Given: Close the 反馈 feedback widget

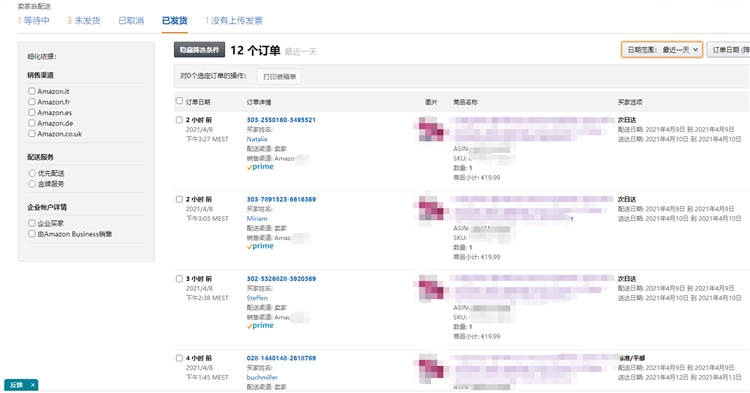Looking at the screenshot, I should point(33,385).
